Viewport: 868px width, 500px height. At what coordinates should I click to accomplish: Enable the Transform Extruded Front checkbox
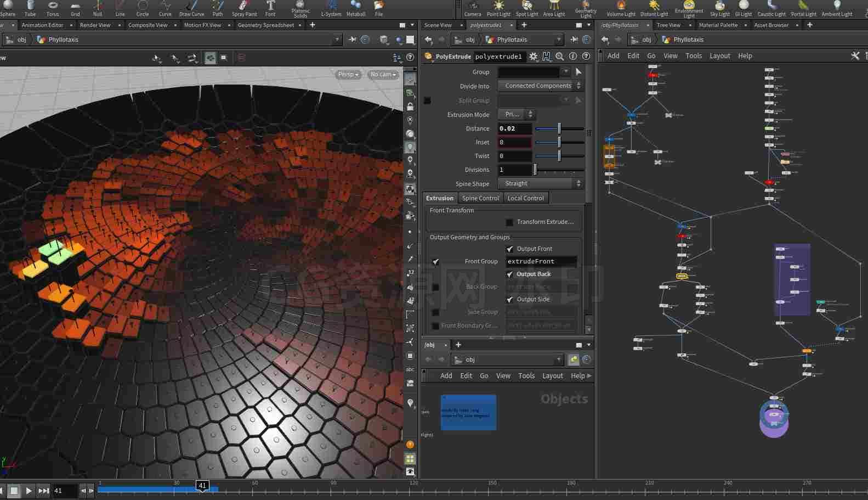tap(509, 222)
